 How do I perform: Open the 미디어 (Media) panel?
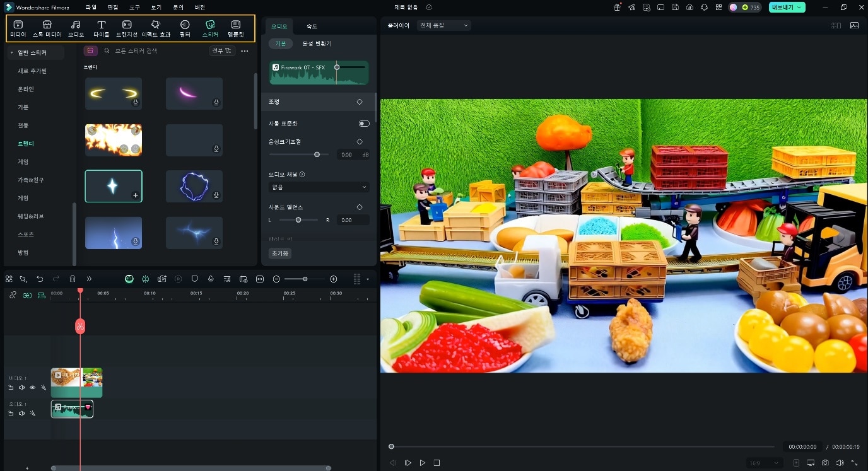18,28
